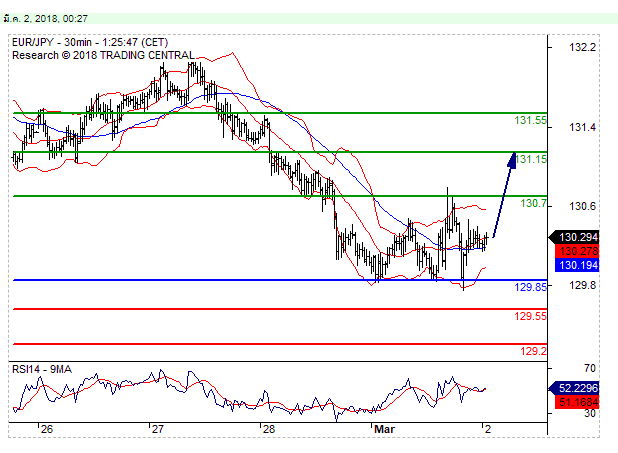This screenshot has width=618, height=453.
Task: Click the 27 date axis label
Action: (158, 429)
